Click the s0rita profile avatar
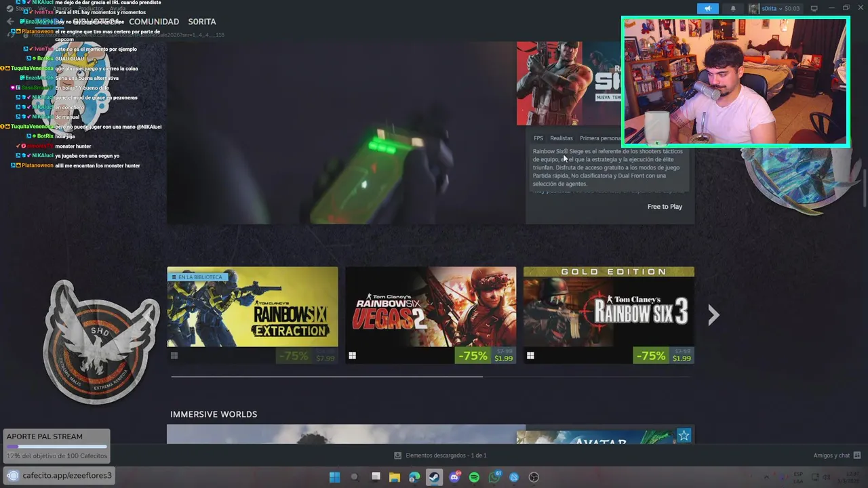This screenshot has width=868, height=488. pos(753,8)
